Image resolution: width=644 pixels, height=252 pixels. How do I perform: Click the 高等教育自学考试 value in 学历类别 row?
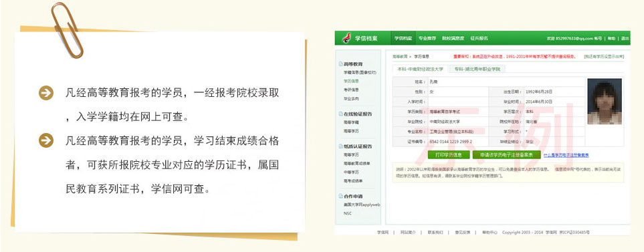(445, 111)
